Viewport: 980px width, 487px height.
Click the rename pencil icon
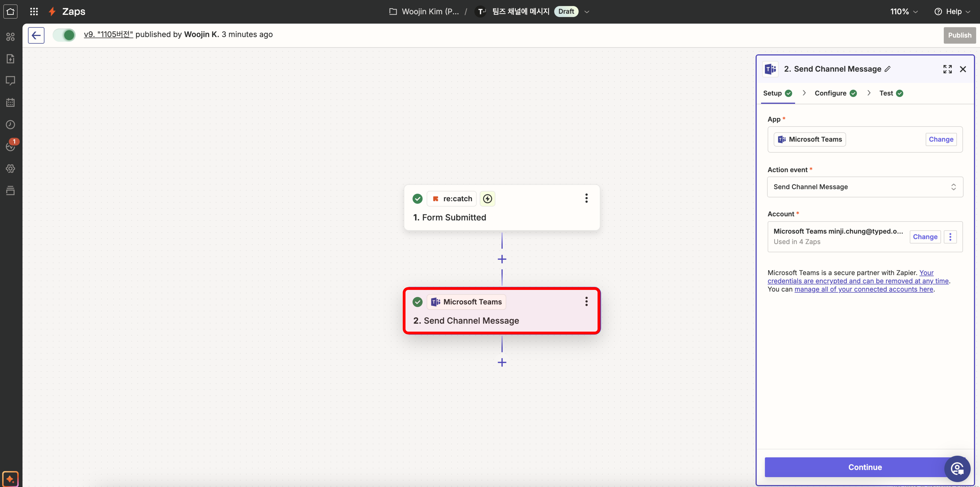[x=888, y=69]
